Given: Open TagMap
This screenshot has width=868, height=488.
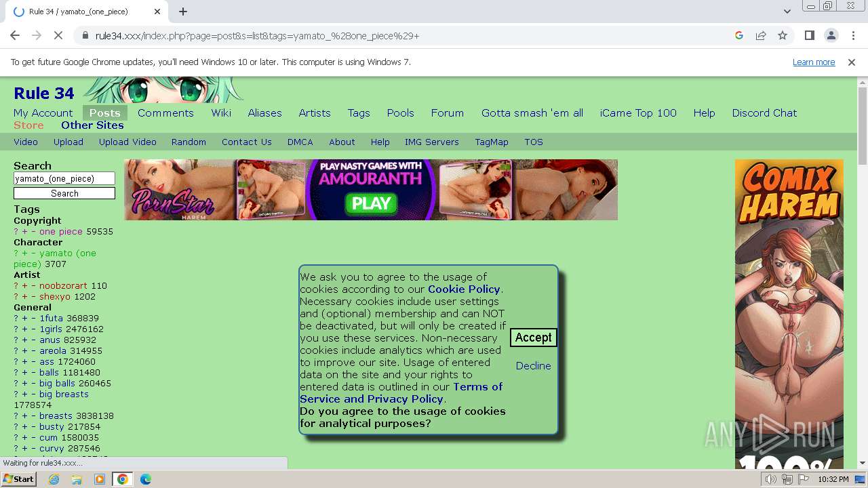Looking at the screenshot, I should click(x=492, y=142).
